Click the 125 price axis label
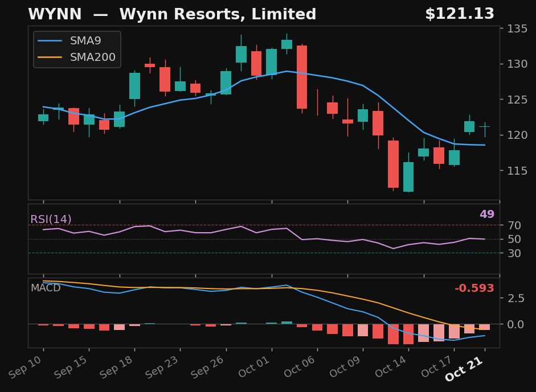 click(x=517, y=100)
